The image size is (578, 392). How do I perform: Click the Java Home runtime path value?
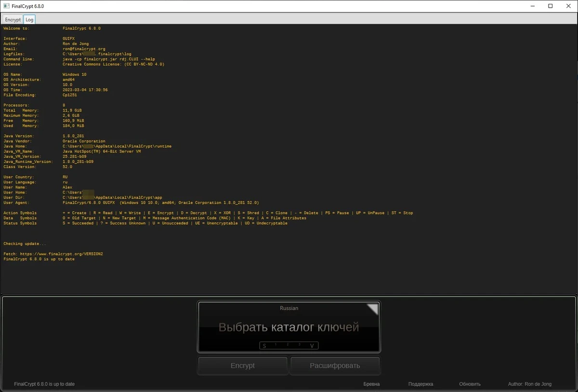[x=117, y=146]
